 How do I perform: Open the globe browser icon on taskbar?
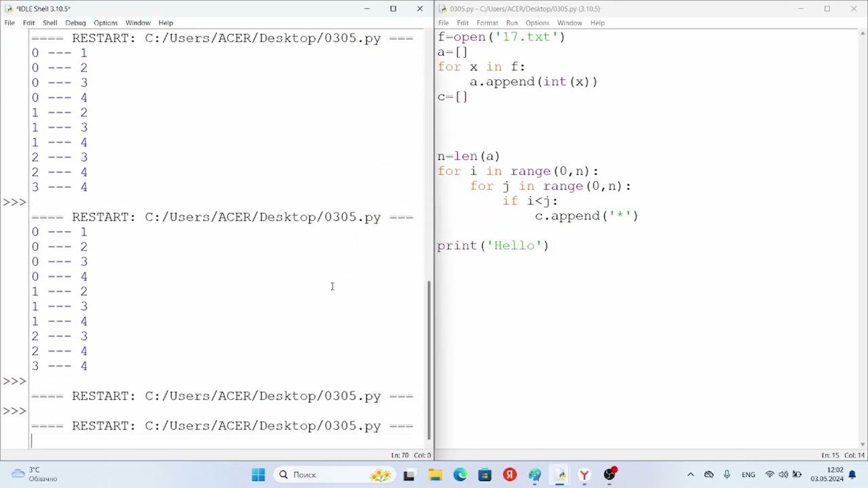(535, 475)
